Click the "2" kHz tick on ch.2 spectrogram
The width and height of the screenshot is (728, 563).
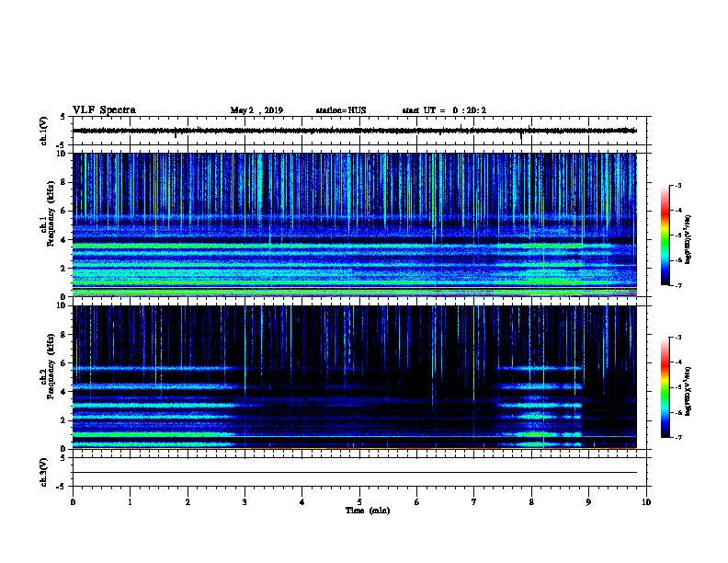[x=64, y=420]
